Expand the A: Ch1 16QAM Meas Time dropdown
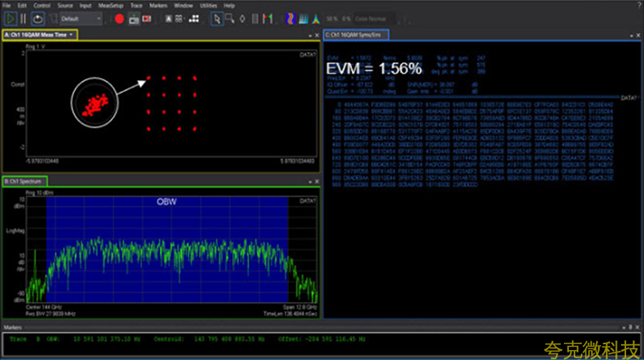 click(x=72, y=34)
